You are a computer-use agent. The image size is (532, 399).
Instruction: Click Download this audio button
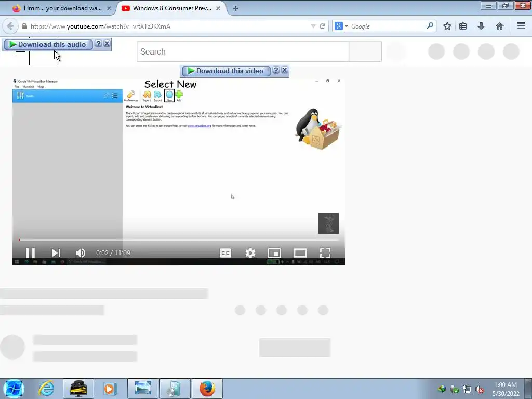48,45
